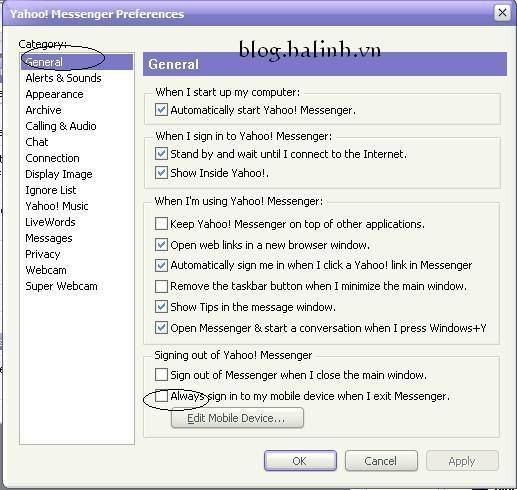Select Display Image category
Viewport: 517px width, 490px height.
tap(59, 174)
